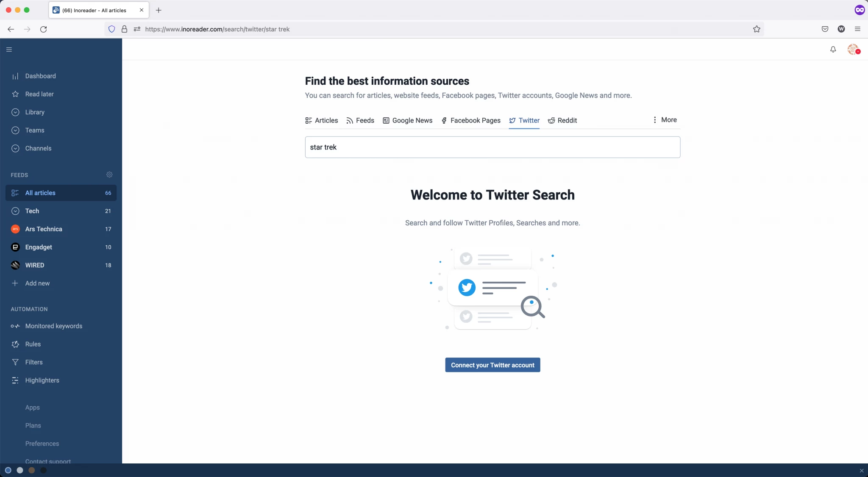Open the Feeds settings gear
The image size is (868, 477).
pyautogui.click(x=109, y=175)
